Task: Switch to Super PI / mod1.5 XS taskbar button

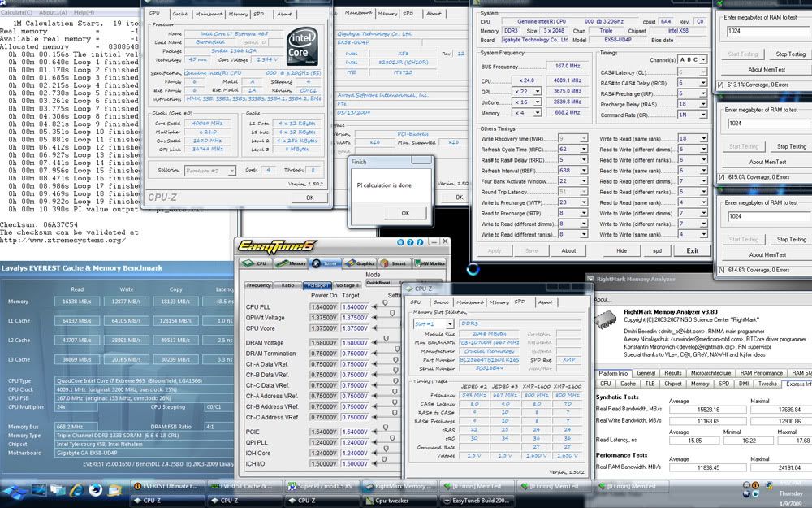Action: point(322,486)
